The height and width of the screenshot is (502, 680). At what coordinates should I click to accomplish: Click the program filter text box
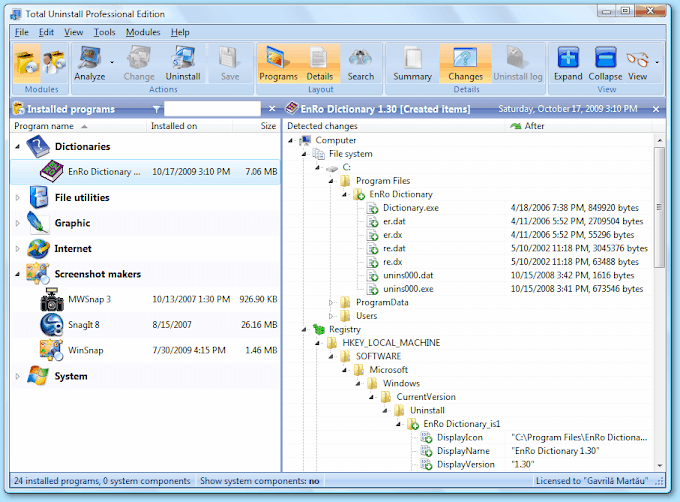pyautogui.click(x=212, y=109)
